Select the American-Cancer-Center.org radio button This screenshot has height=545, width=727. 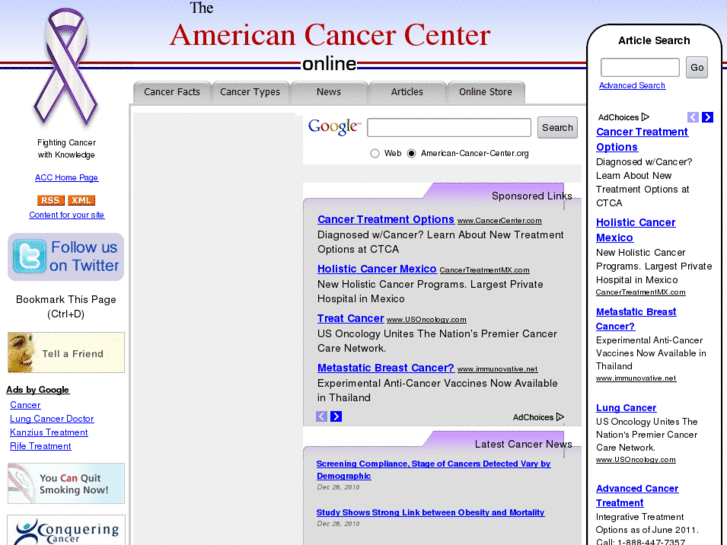(411, 154)
